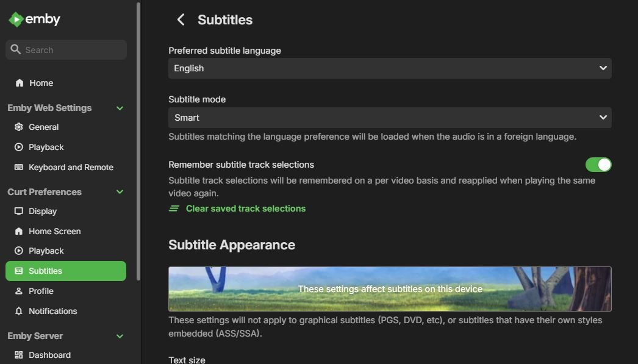Click the Playback icon under Curt Preferences

(x=19, y=251)
